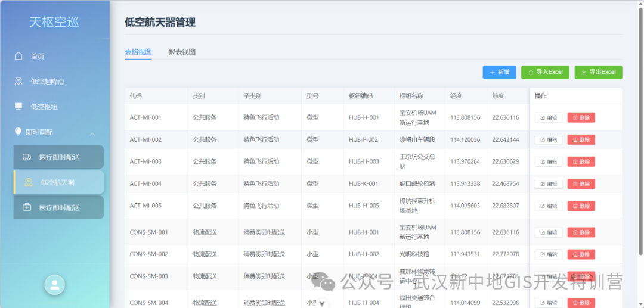Collapse the 即时调配 submenu chevron
This screenshot has width=644, height=308.
(x=92, y=134)
